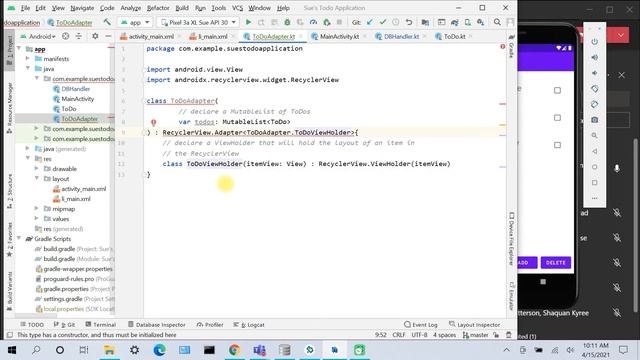Screen dimensions: 640x360
Task: Click emulator zoom magnifier icon
Action: 595,136
